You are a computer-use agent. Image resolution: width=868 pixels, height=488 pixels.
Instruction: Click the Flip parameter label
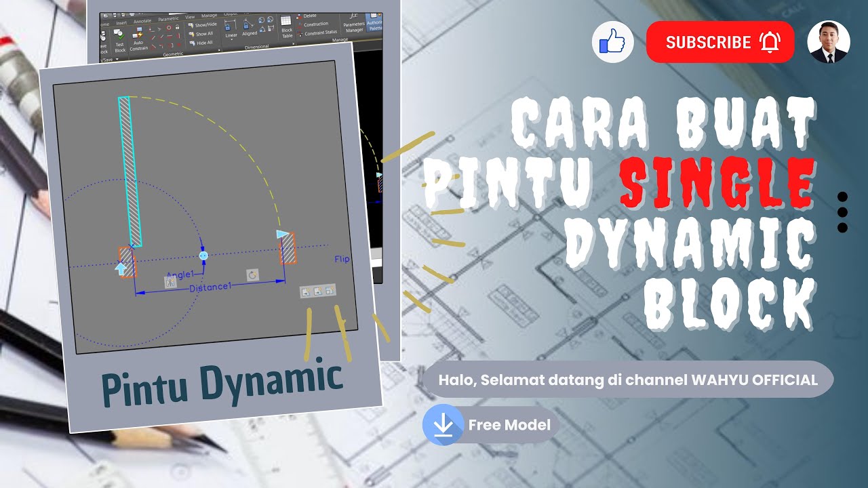[342, 259]
